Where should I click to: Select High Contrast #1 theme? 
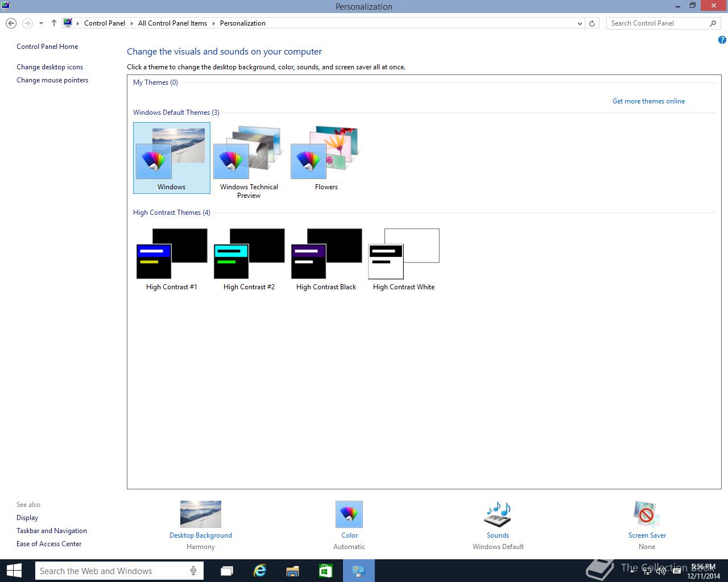tap(171, 260)
